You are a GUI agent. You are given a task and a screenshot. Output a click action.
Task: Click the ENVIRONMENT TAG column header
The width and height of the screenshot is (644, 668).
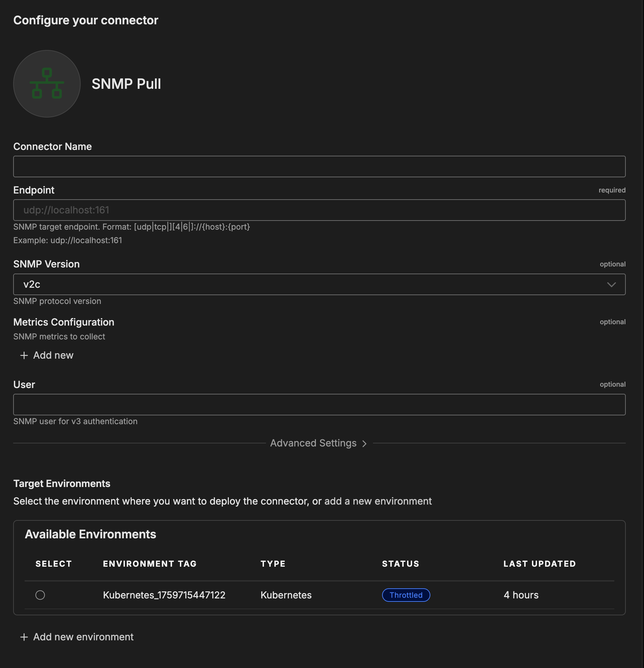[x=150, y=564]
